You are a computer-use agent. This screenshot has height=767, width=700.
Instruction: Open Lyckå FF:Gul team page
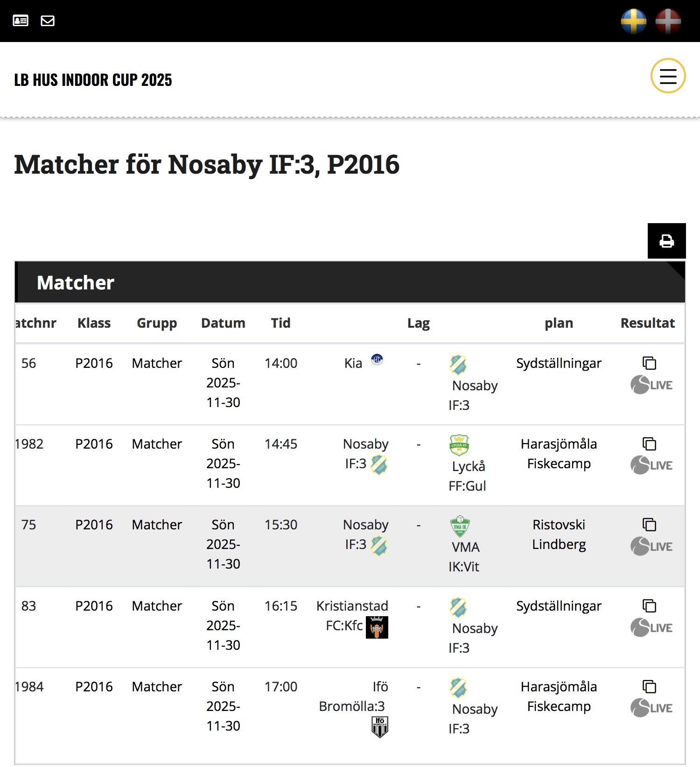pos(467,476)
